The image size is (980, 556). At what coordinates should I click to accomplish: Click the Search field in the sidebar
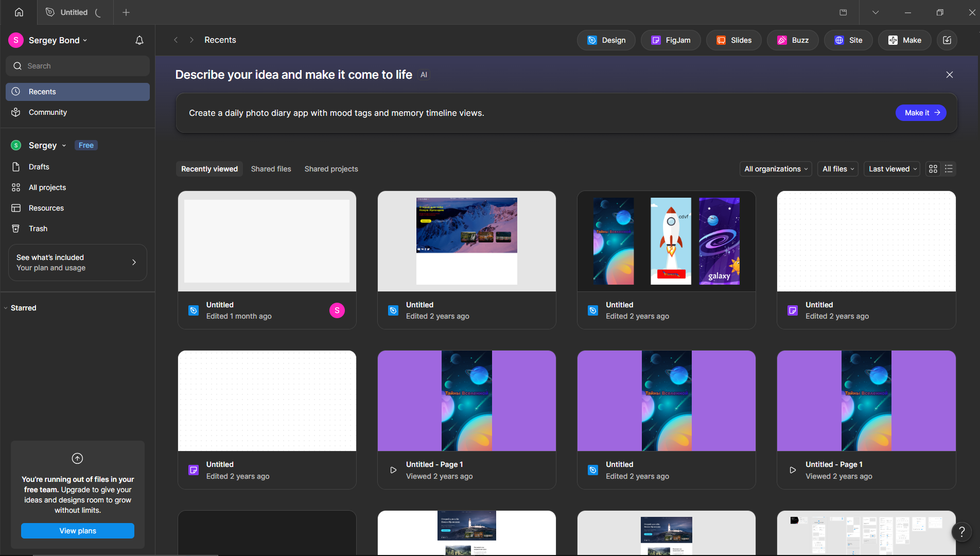coord(78,66)
